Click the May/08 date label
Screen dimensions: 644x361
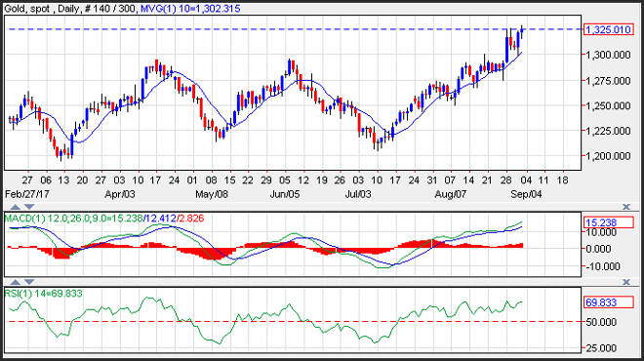coord(211,194)
